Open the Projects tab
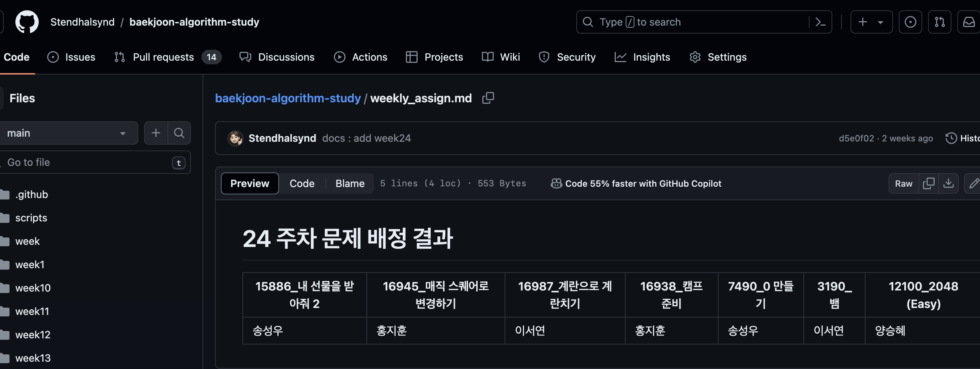Screen dimensions: 980x369 434,57
